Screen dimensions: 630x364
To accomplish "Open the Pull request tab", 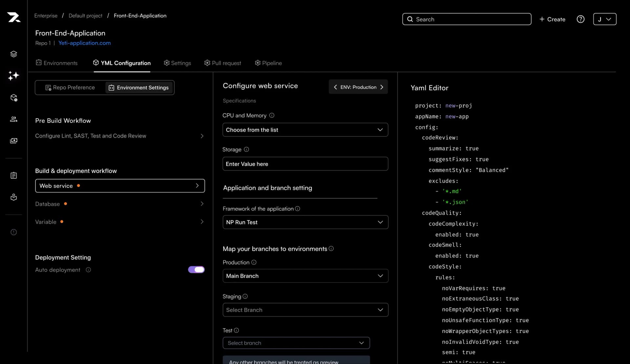I will pyautogui.click(x=222, y=63).
